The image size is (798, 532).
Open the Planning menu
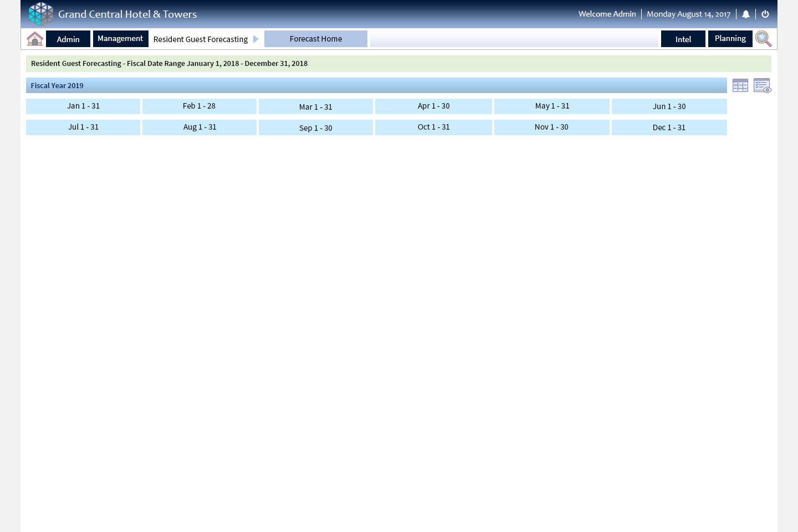coord(730,39)
